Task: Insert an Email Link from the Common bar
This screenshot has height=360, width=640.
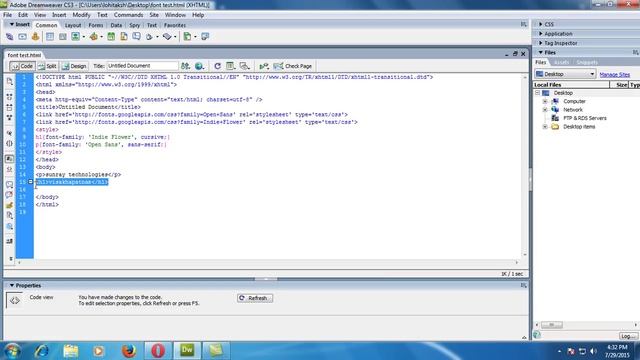Action: pos(22,37)
